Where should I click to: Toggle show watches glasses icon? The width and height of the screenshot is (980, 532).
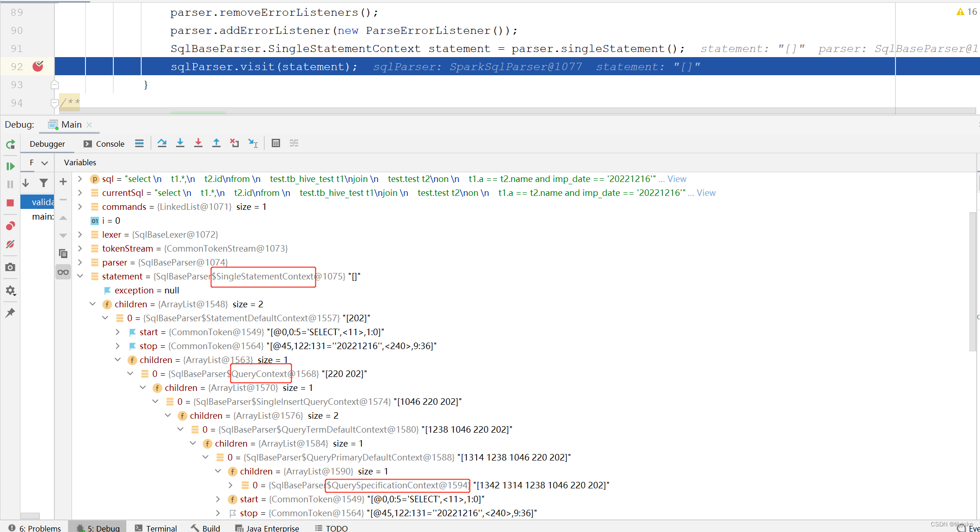point(63,272)
